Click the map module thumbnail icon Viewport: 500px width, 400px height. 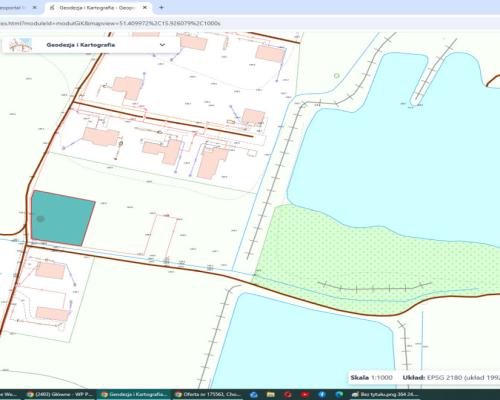[20, 45]
